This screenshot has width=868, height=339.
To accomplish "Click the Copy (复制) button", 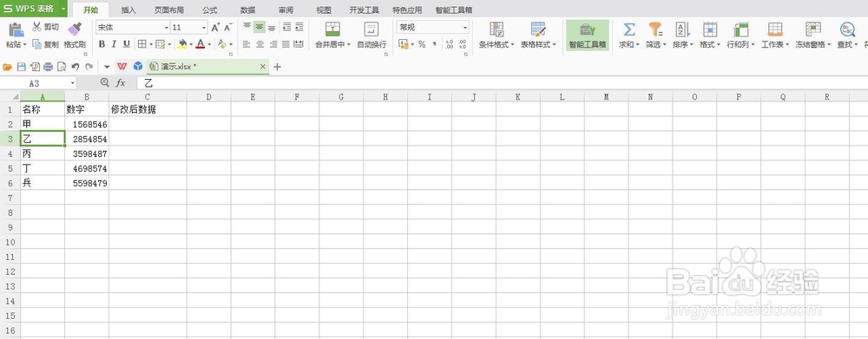I will 45,44.
